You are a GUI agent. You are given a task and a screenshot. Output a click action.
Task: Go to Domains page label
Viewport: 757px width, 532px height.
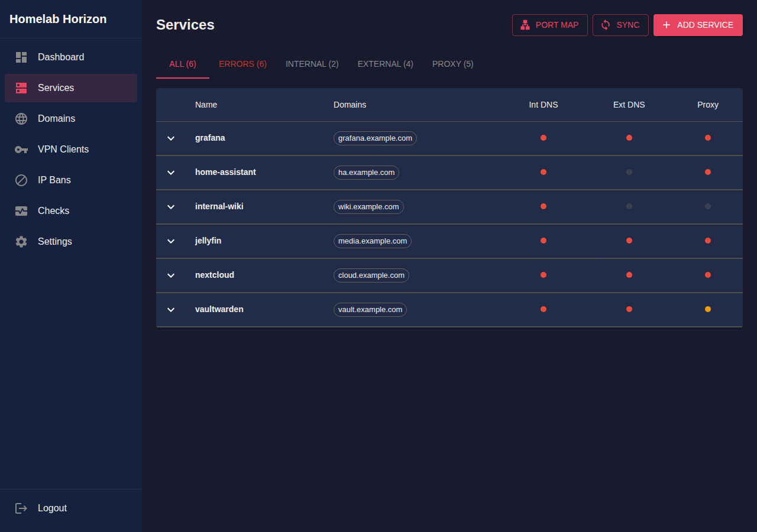pos(57,119)
